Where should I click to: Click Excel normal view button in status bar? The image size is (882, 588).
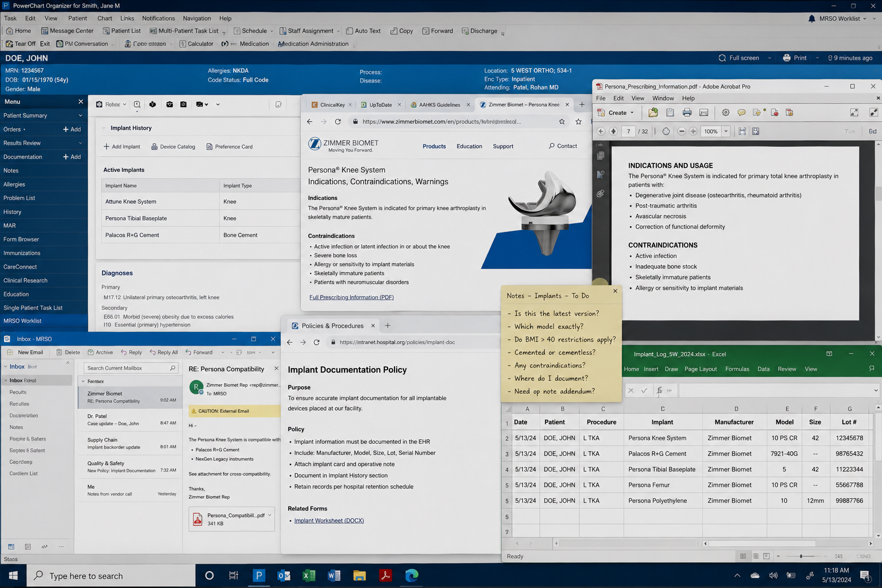coord(743,556)
